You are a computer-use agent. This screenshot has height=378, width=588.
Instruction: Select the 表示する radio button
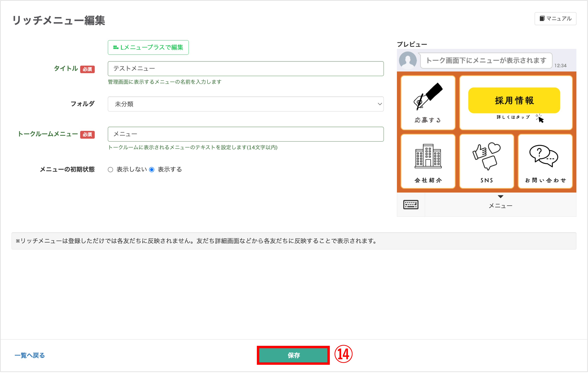pos(152,170)
